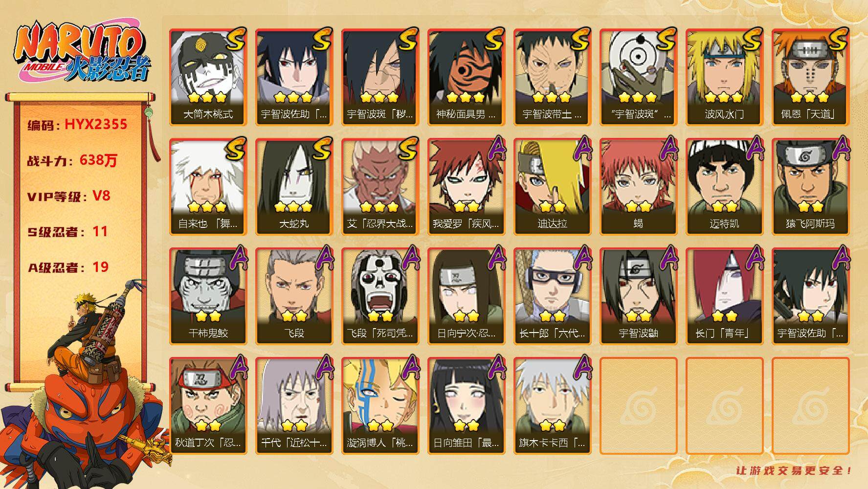The image size is (868, 489).
Task: Click the 飞段 ninja card with grey hair
Action: pos(294,296)
